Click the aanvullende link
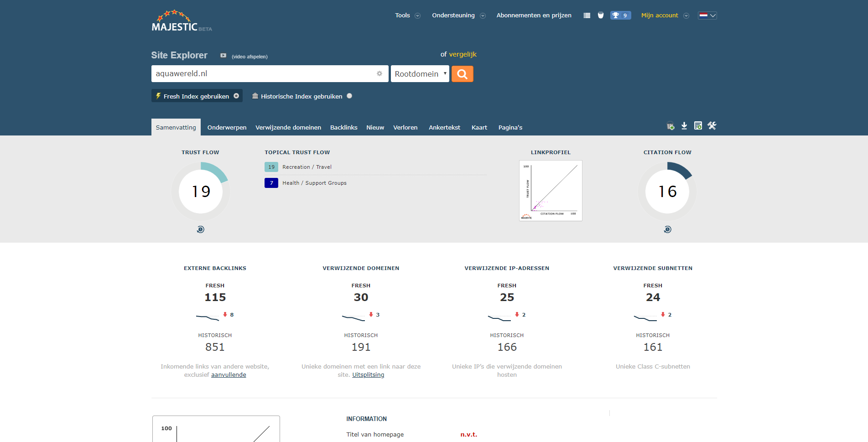This screenshot has width=868, height=442. click(x=229, y=375)
